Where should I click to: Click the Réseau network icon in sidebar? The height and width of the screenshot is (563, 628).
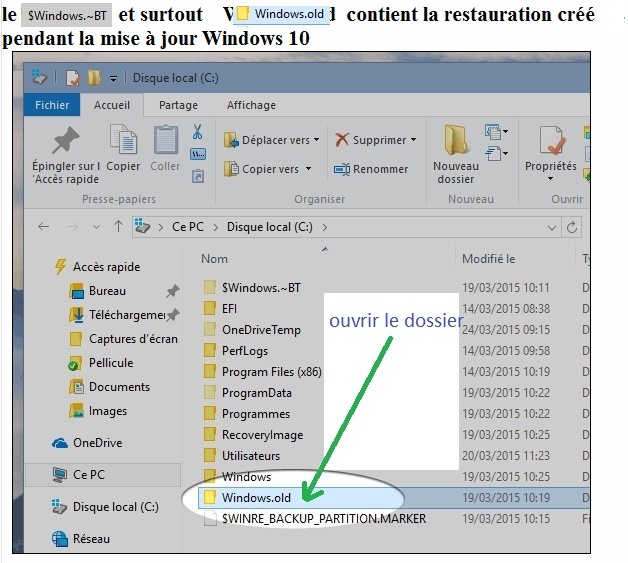[x=60, y=539]
